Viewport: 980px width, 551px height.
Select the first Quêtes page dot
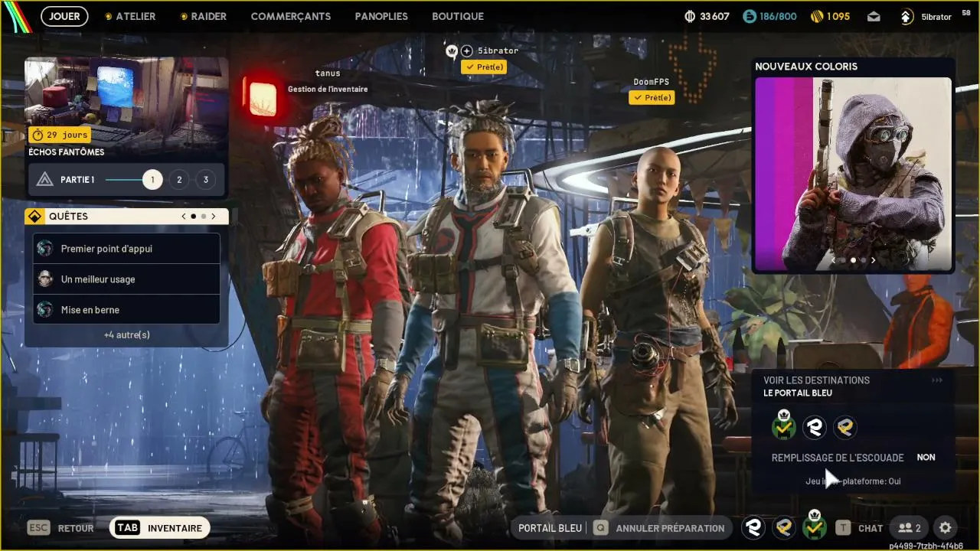tap(193, 217)
